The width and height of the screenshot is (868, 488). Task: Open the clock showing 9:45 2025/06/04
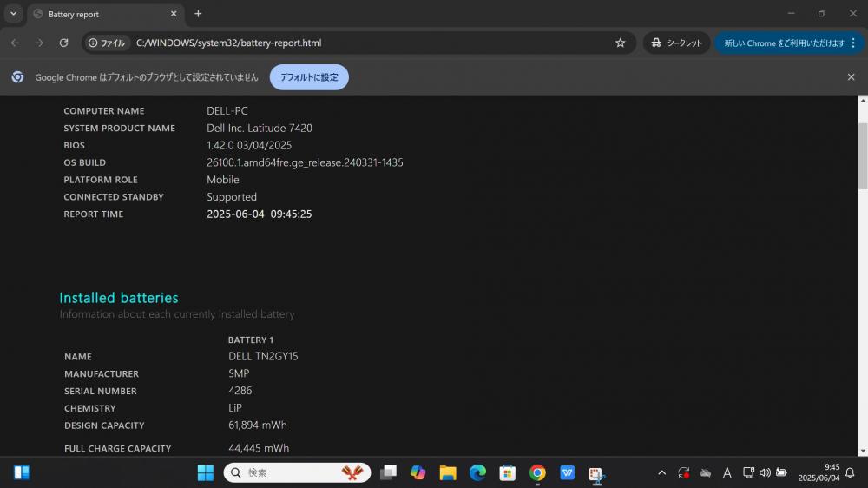[x=819, y=472]
